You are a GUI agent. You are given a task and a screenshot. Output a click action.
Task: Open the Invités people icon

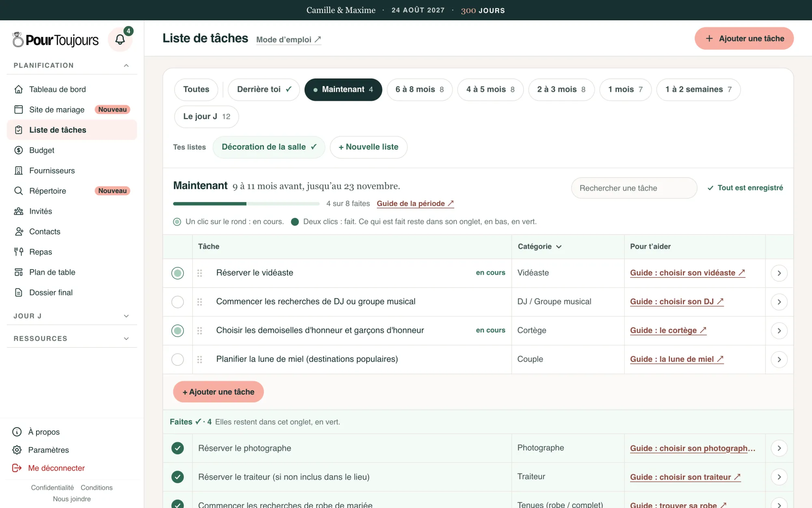19,211
